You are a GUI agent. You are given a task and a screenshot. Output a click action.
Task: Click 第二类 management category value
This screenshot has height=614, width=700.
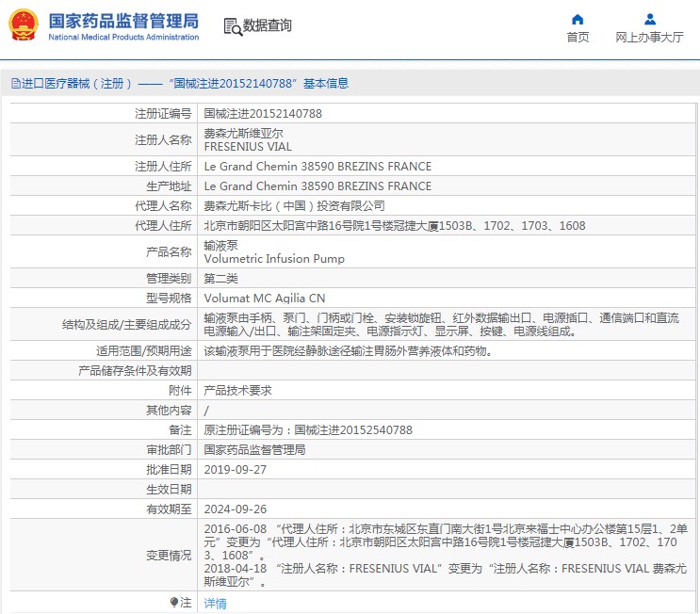[x=221, y=279]
